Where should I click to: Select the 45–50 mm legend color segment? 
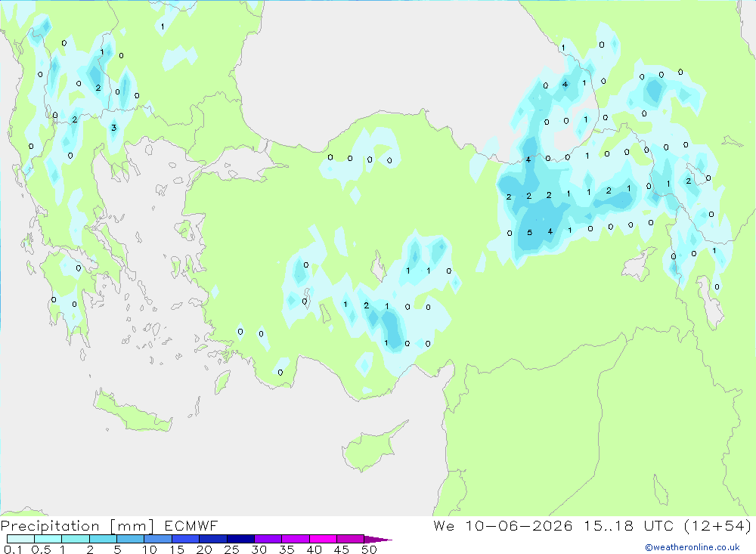click(x=351, y=539)
